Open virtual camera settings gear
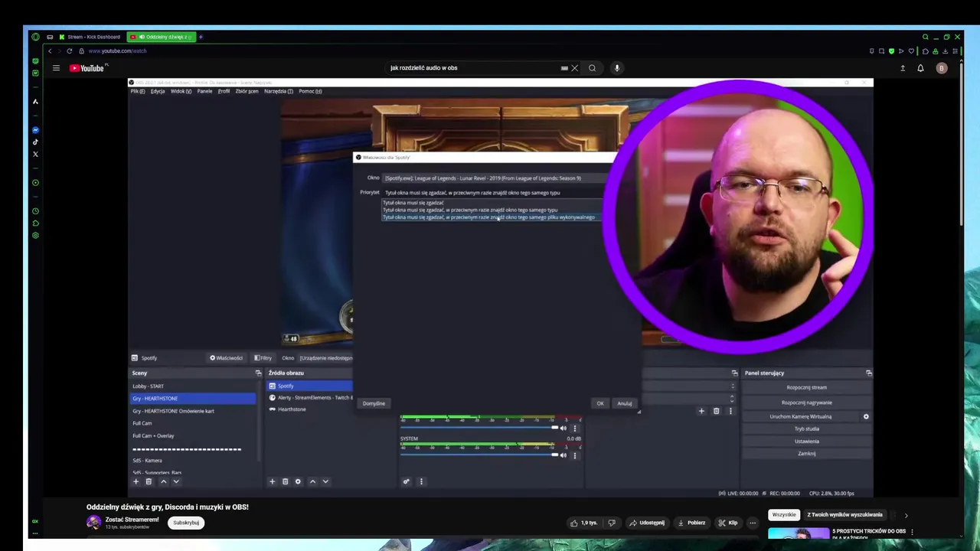The image size is (980, 551). (x=866, y=416)
